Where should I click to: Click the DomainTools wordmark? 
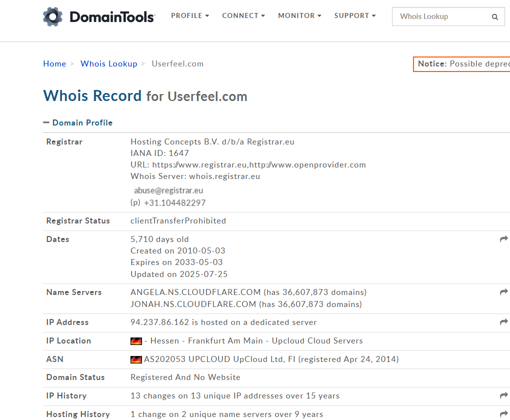(112, 17)
